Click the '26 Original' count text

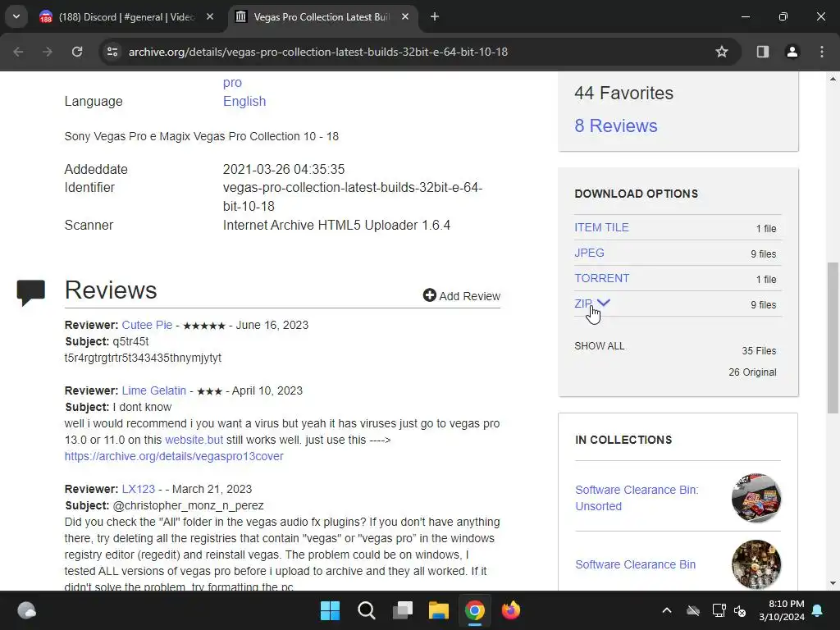(752, 372)
